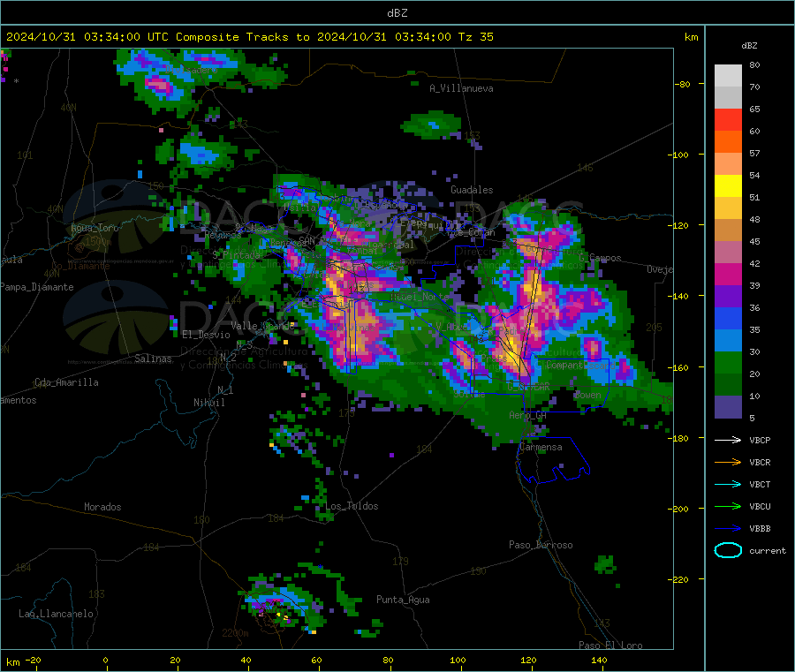The height and width of the screenshot is (672, 795).
Task: Click the green VBCU arrow legend icon
Action: point(728,506)
